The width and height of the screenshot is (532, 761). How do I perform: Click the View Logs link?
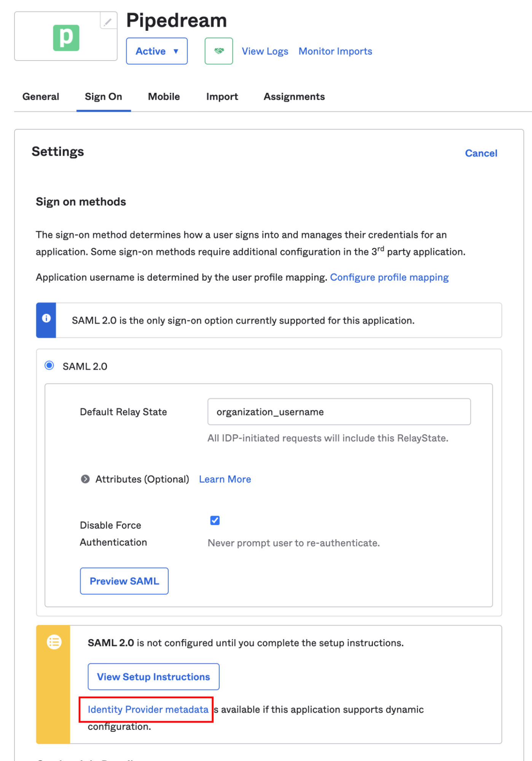click(265, 51)
